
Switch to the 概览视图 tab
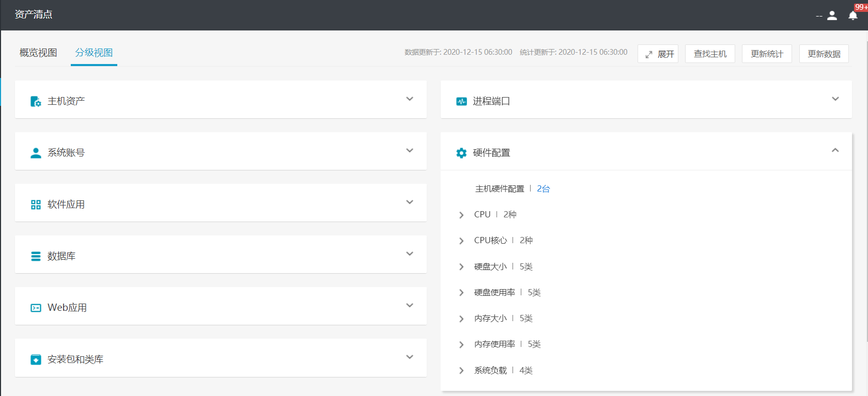pyautogui.click(x=38, y=53)
